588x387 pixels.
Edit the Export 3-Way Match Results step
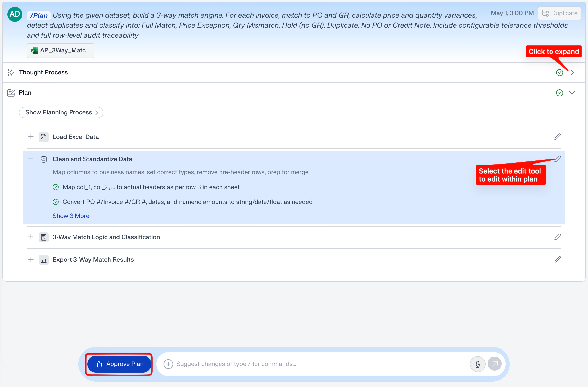pyautogui.click(x=558, y=259)
